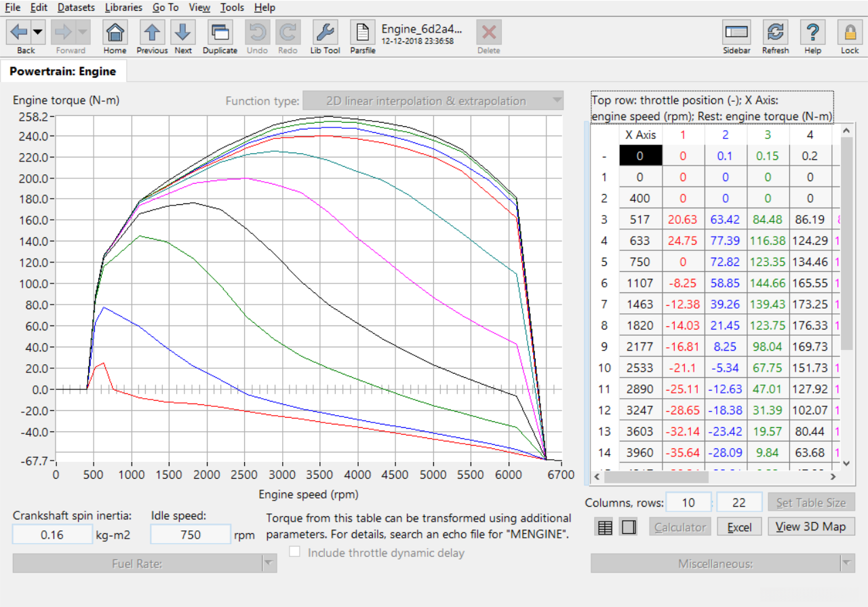Open the Libraries menu
868x607 pixels.
(123, 7)
